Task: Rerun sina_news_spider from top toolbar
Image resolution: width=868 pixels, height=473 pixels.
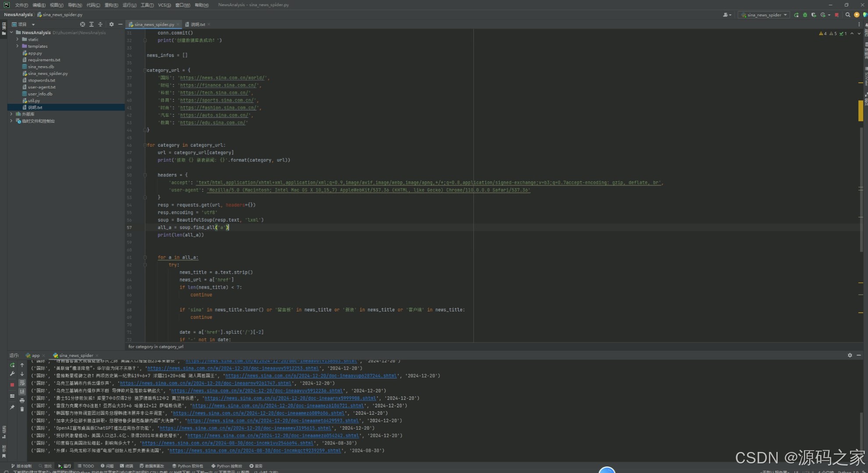Action: click(x=796, y=15)
